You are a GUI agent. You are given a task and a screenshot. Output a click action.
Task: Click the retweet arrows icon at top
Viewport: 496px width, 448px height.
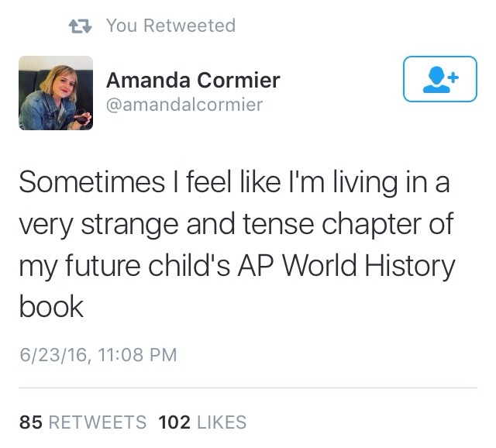pos(80,26)
